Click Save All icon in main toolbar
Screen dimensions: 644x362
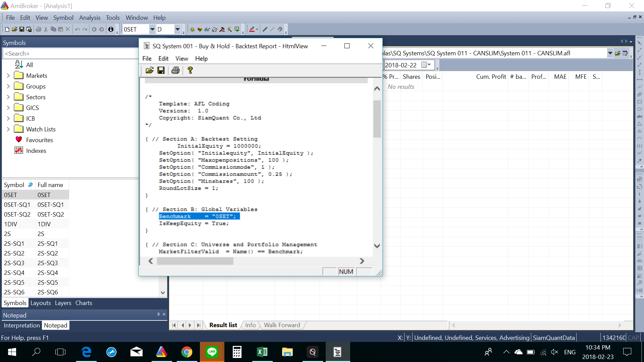tap(29, 29)
